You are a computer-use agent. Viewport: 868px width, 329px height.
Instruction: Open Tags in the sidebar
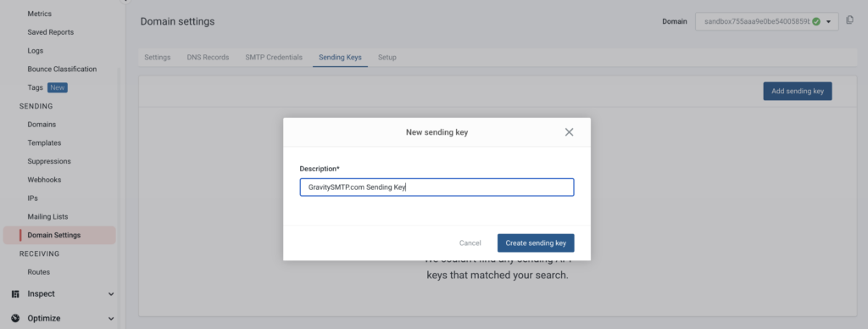point(35,87)
